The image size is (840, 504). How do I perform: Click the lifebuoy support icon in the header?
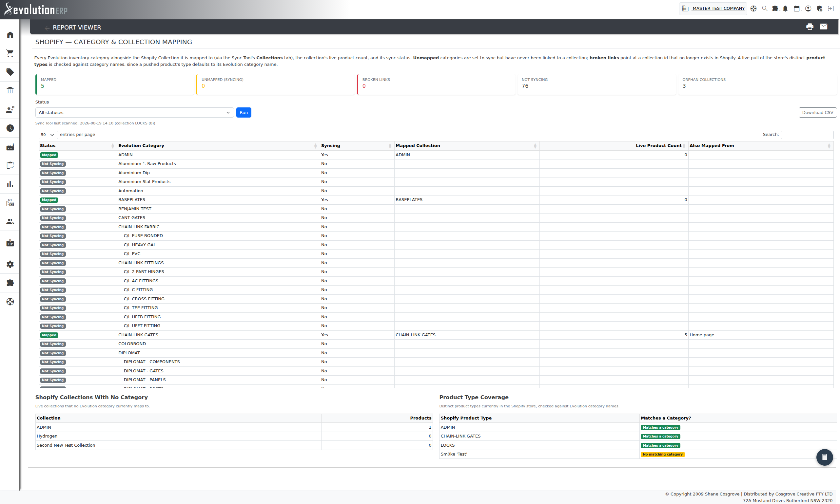coord(753,9)
